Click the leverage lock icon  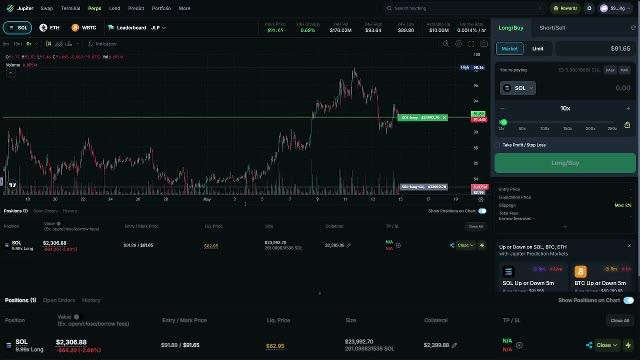click(x=627, y=125)
